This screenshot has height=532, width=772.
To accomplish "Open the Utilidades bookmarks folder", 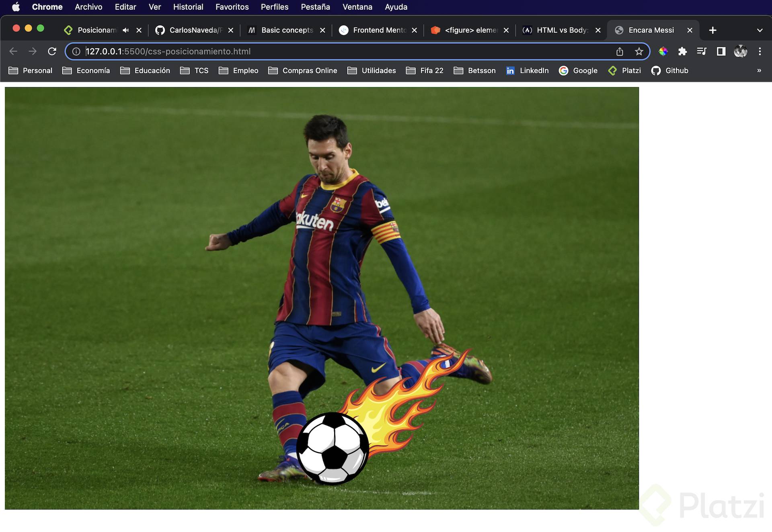I will pyautogui.click(x=372, y=71).
